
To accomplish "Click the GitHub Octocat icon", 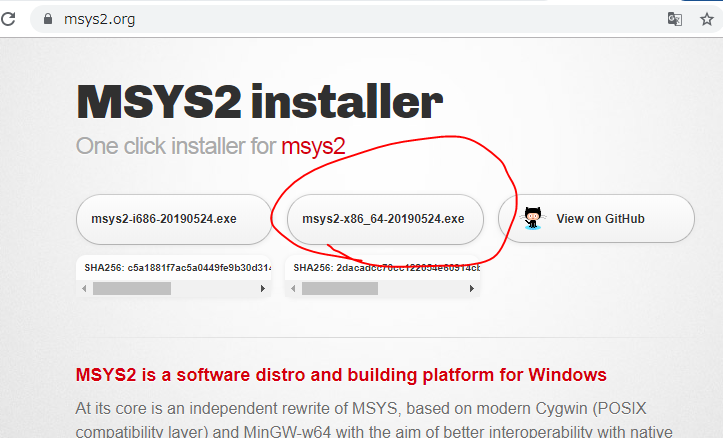I will click(x=533, y=218).
